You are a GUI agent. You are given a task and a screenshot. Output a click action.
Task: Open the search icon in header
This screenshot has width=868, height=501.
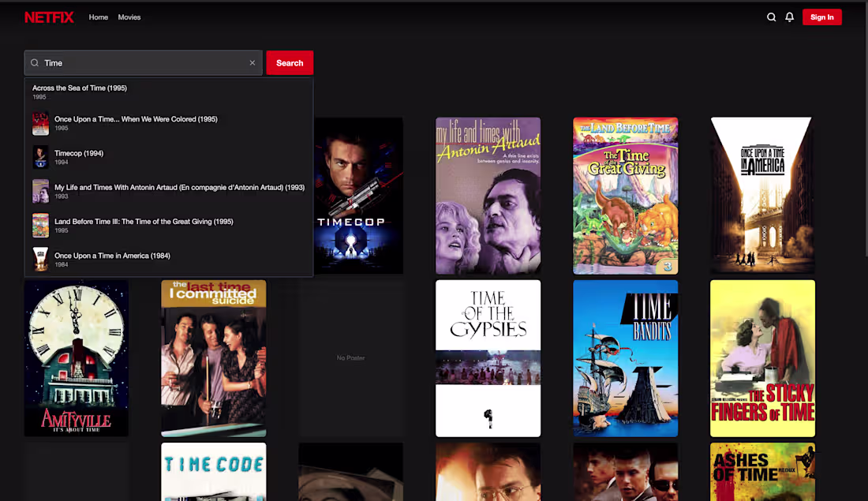click(x=771, y=17)
